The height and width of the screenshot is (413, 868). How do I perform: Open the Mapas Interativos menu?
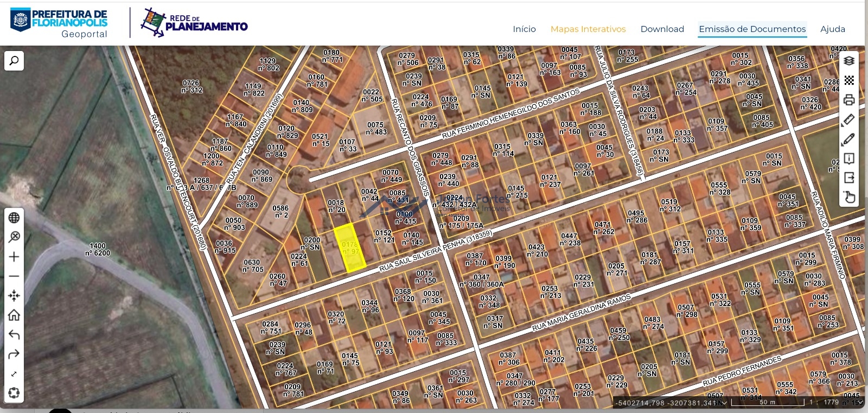588,29
